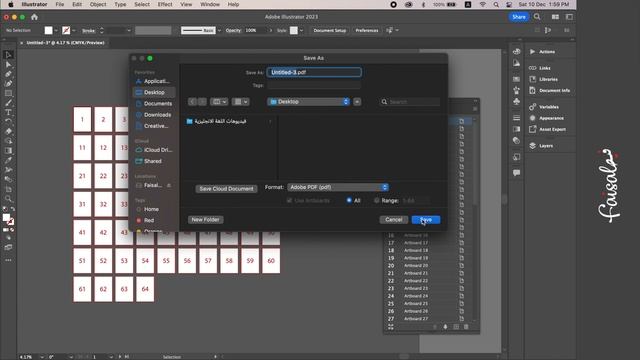Image resolution: width=640 pixels, height=360 pixels.
Task: Toggle default fill and stroke icon
Action: 5,209
